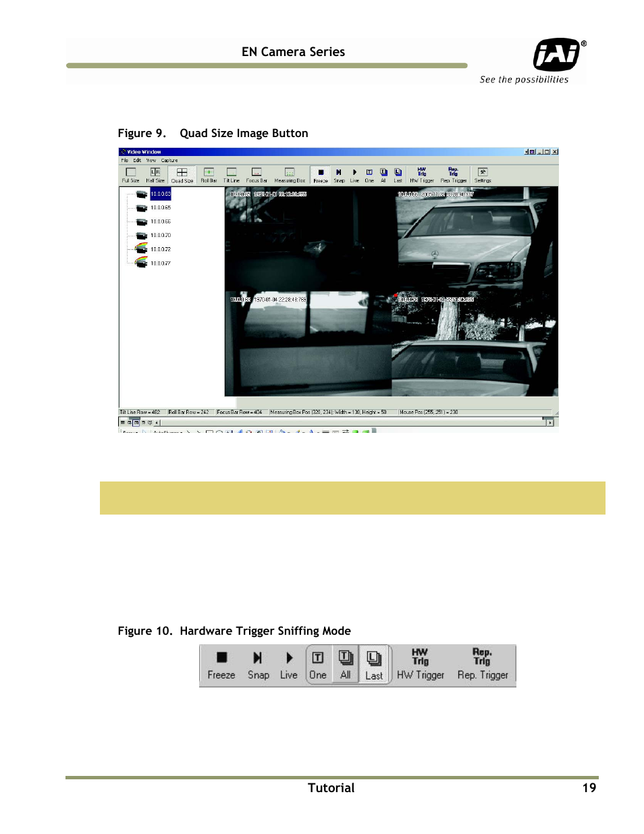The height and width of the screenshot is (834, 644).
Task: Open the Capture menu
Action: click(x=169, y=161)
